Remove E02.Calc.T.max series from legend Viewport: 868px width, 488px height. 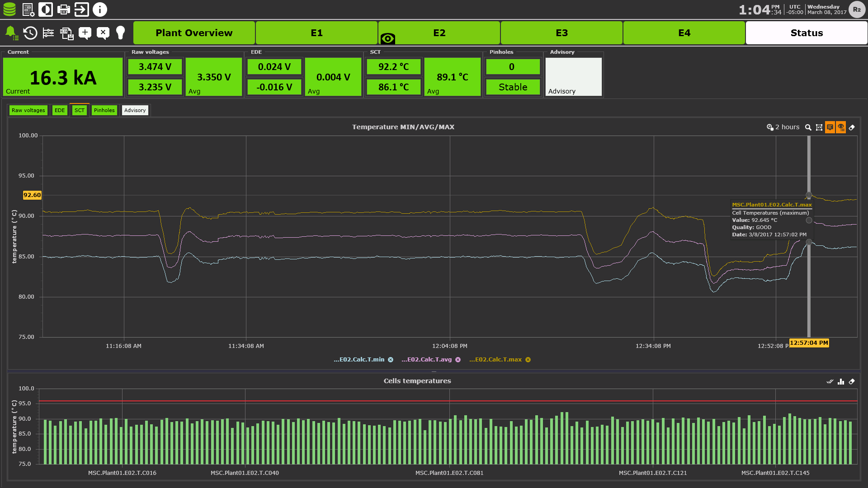[x=528, y=360]
